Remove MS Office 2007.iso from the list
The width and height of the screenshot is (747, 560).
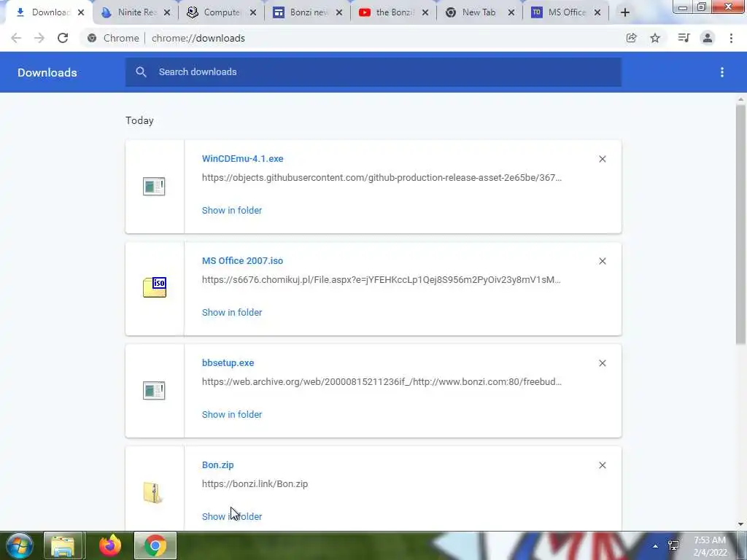[602, 261]
